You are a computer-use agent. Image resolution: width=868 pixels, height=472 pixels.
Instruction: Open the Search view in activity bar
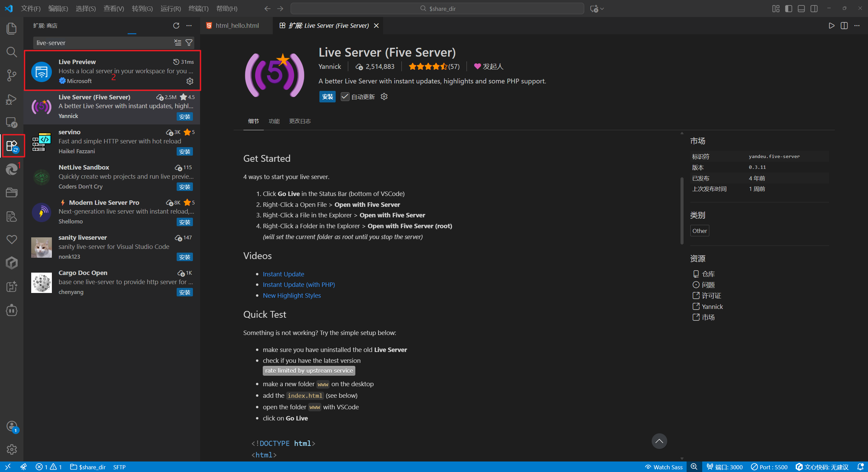click(12, 52)
